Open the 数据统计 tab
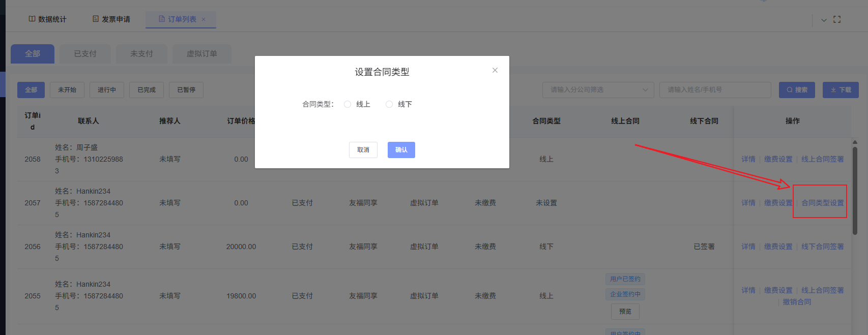 click(x=47, y=19)
